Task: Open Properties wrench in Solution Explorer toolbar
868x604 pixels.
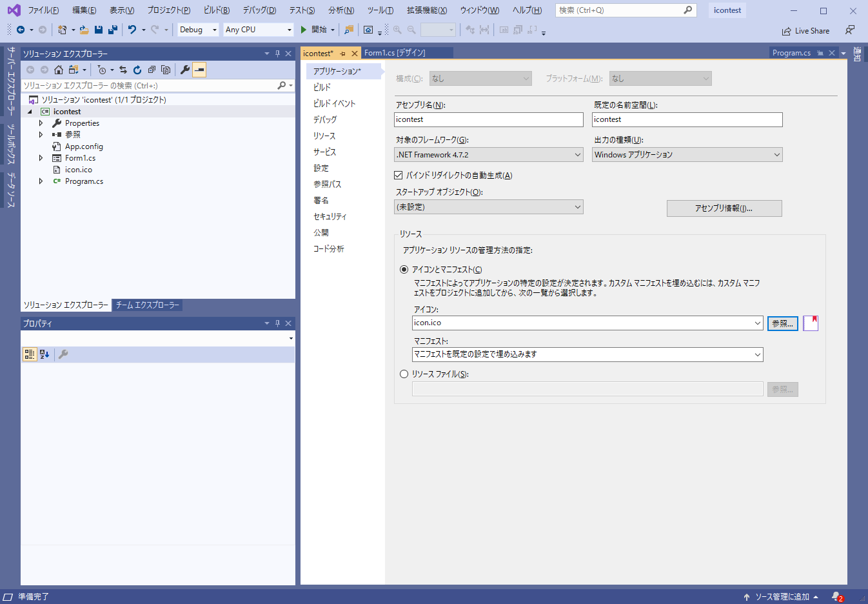Action: 185,70
